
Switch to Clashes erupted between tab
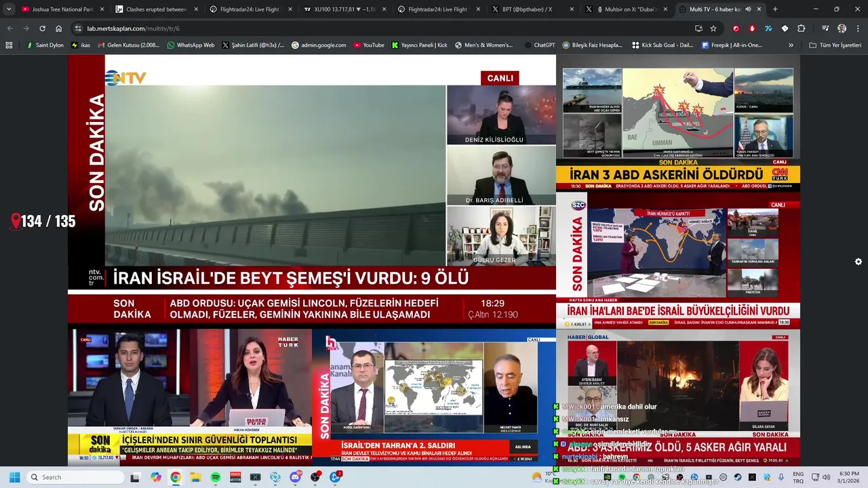156,9
